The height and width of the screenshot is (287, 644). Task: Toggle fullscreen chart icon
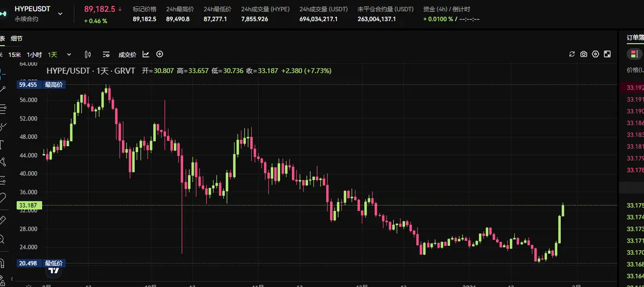coord(608,54)
